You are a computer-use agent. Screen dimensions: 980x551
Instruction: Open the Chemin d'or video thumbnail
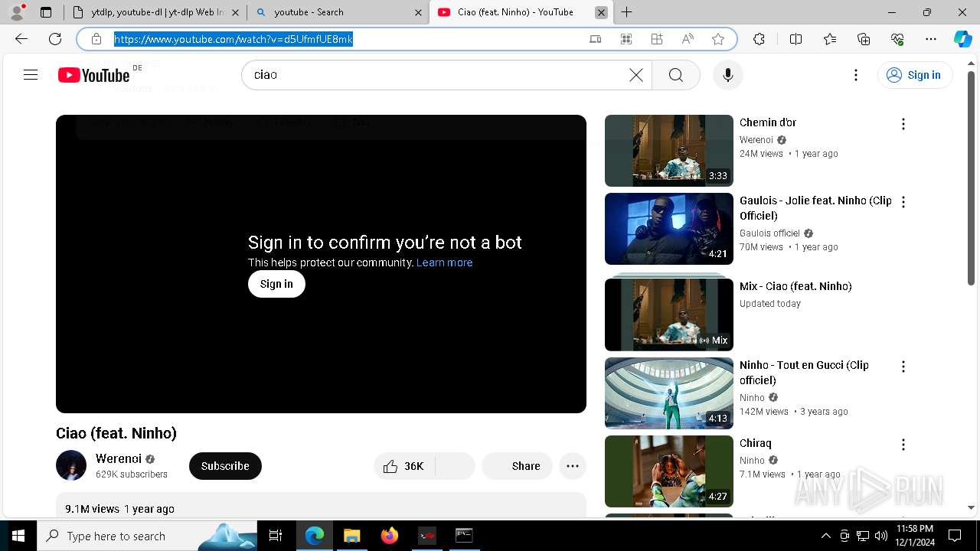669,151
